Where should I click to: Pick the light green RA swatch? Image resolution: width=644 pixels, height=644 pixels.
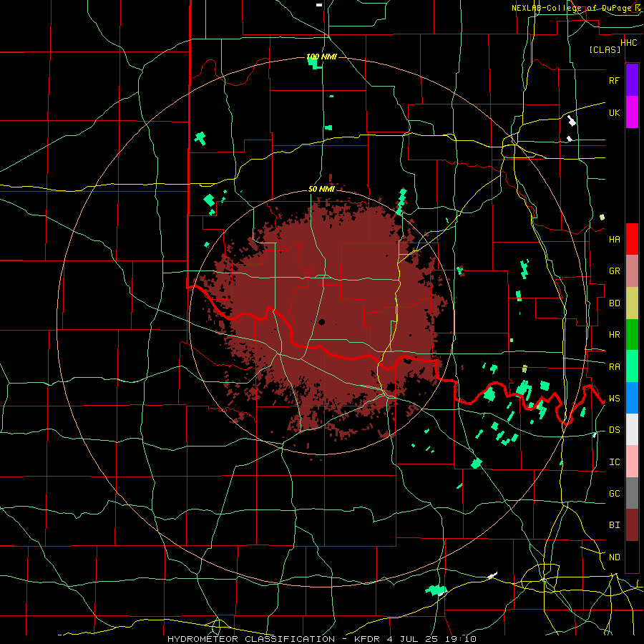[x=632, y=366]
